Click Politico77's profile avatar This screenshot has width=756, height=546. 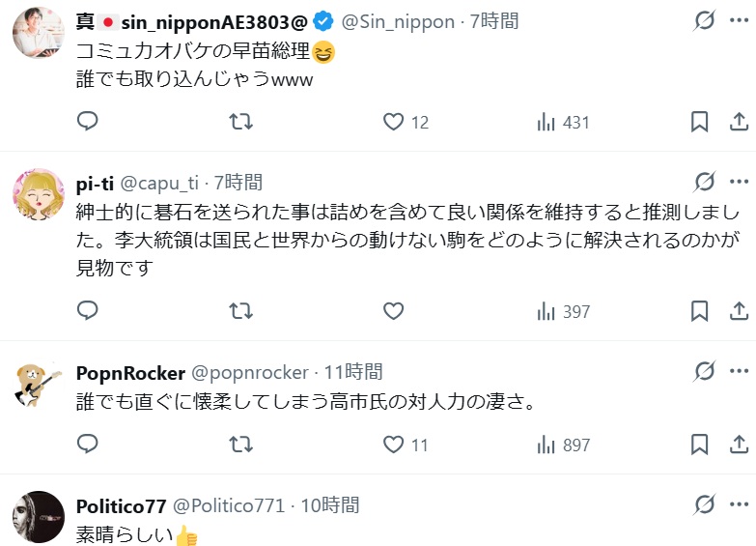pos(38,516)
